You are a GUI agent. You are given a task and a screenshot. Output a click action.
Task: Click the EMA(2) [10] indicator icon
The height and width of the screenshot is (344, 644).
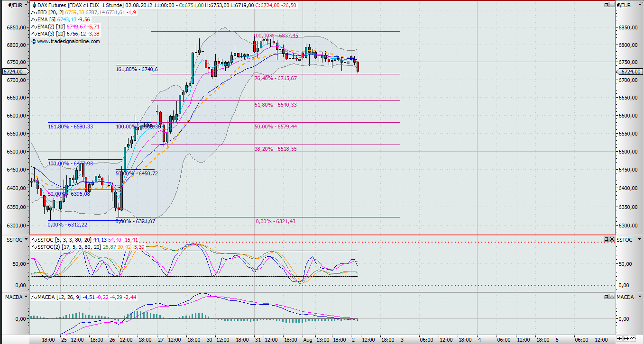[x=33, y=27]
